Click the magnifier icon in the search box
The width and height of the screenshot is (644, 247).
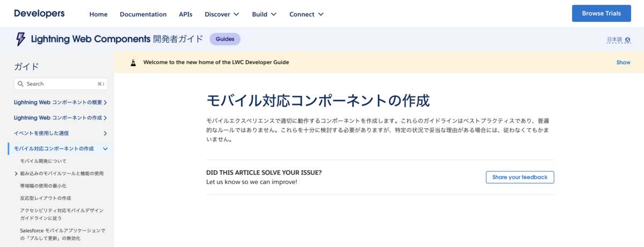click(20, 84)
